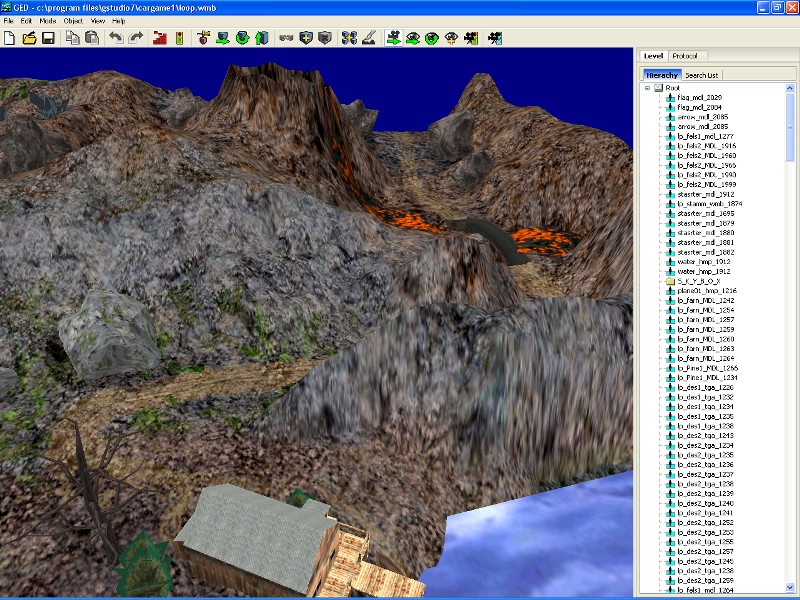Collapse the Root node in hierarchy
Image resolution: width=800 pixels, height=600 pixels.
pyautogui.click(x=647, y=88)
